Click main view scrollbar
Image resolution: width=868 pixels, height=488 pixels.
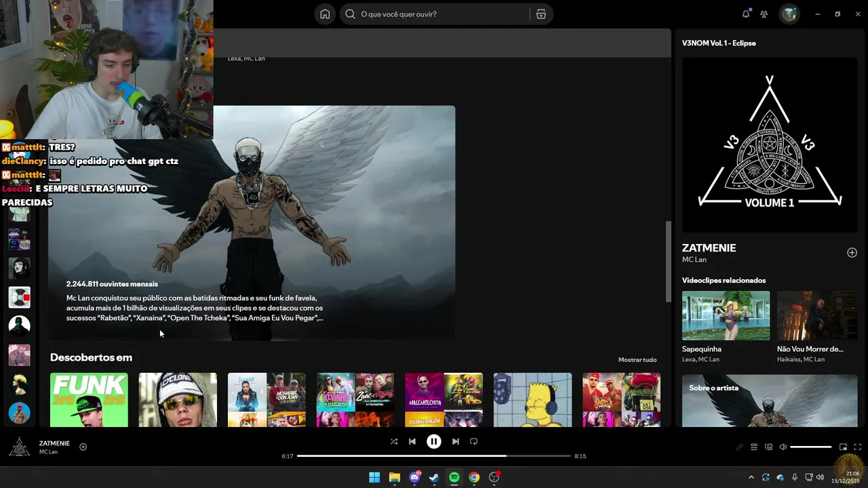click(x=668, y=262)
